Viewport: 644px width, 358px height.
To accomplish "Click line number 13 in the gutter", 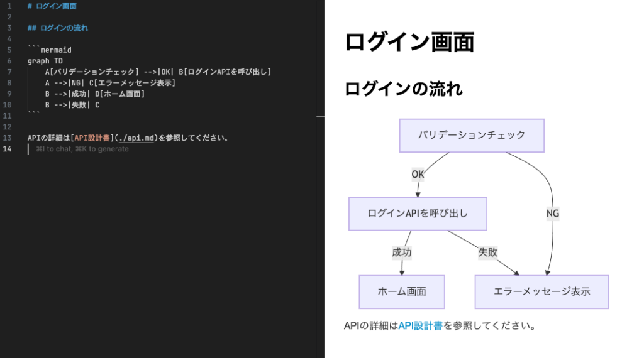I will (x=7, y=138).
